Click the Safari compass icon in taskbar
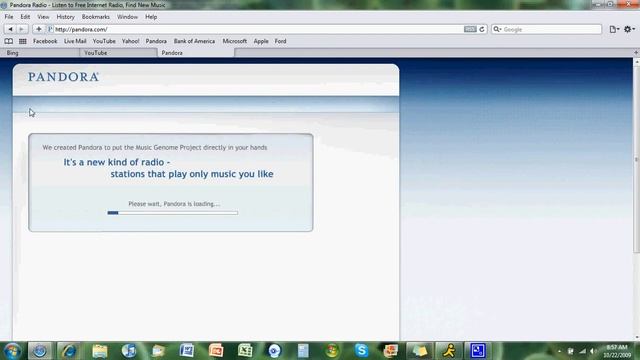The height and width of the screenshot is (360, 640). click(40, 351)
